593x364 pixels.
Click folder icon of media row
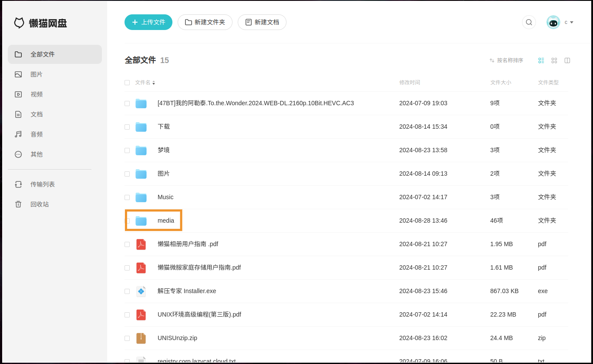pyautogui.click(x=141, y=220)
